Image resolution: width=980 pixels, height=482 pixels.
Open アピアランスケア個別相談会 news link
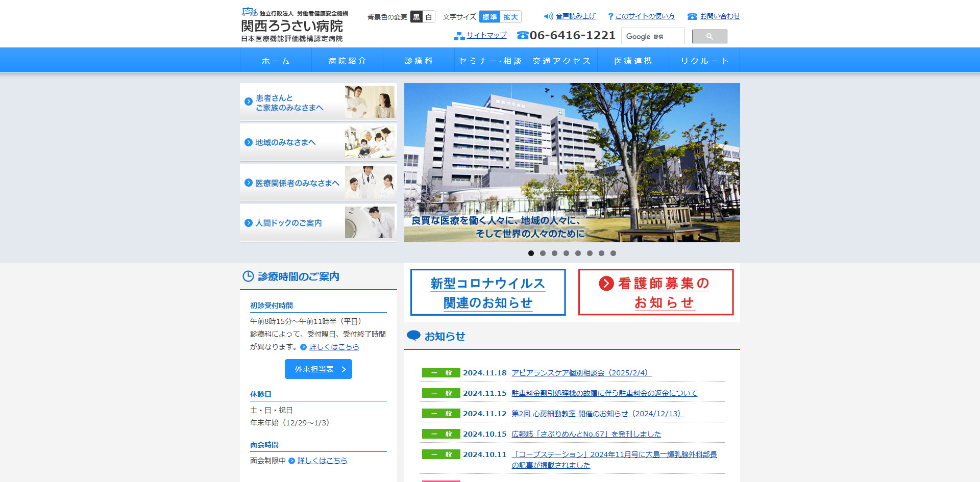(x=581, y=373)
